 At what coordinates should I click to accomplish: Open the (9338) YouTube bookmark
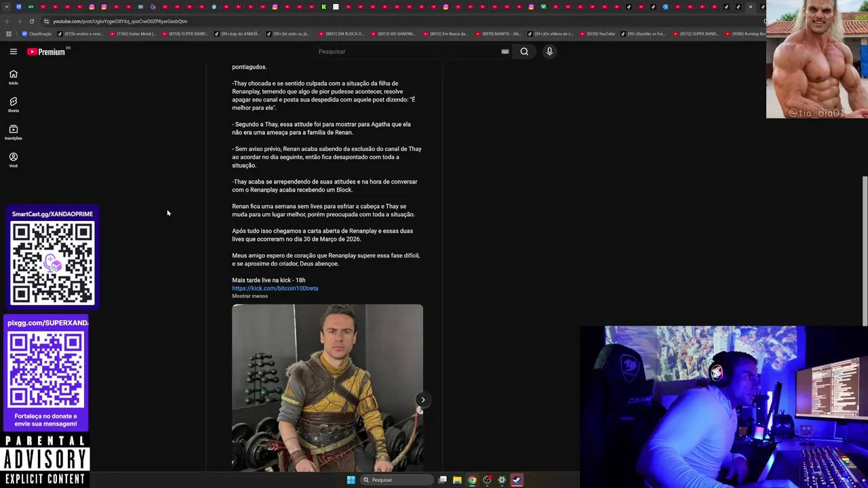(597, 33)
